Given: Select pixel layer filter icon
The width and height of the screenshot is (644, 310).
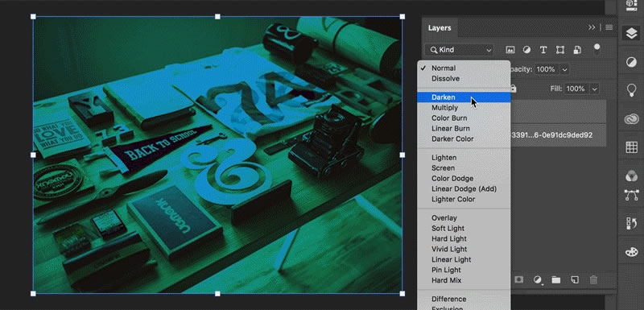Looking at the screenshot, I should click(510, 50).
